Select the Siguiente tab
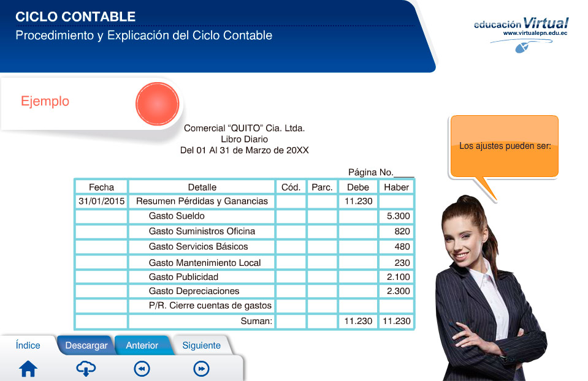Viewport: 588px width, 381px height. (x=201, y=345)
